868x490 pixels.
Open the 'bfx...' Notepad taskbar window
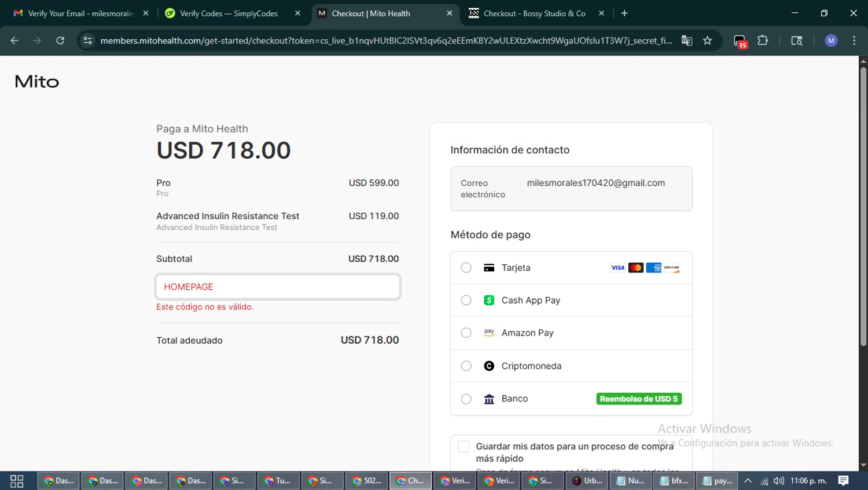click(674, 481)
